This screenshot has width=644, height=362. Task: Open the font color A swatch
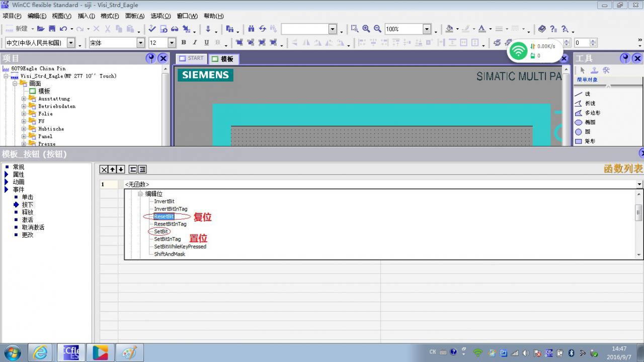pos(481,29)
